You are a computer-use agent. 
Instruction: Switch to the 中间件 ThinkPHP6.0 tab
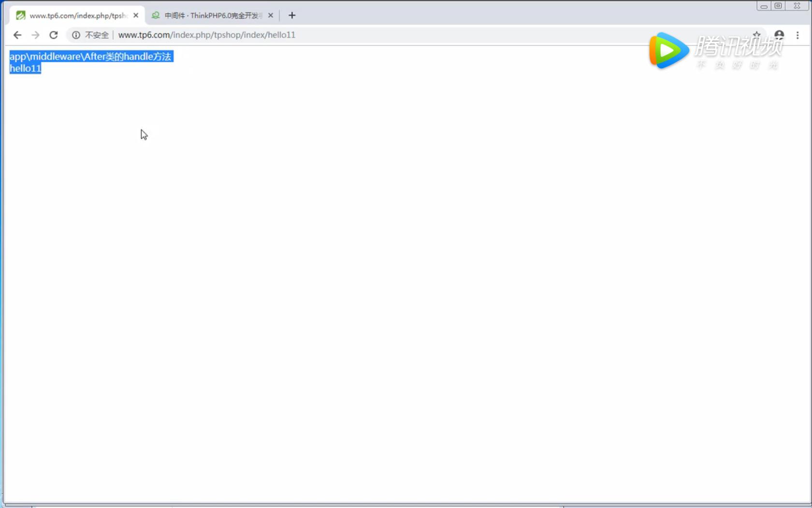click(213, 15)
